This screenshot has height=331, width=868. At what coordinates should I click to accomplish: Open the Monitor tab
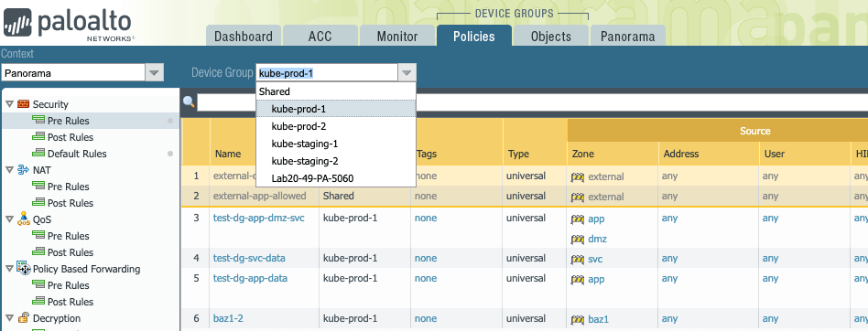396,36
